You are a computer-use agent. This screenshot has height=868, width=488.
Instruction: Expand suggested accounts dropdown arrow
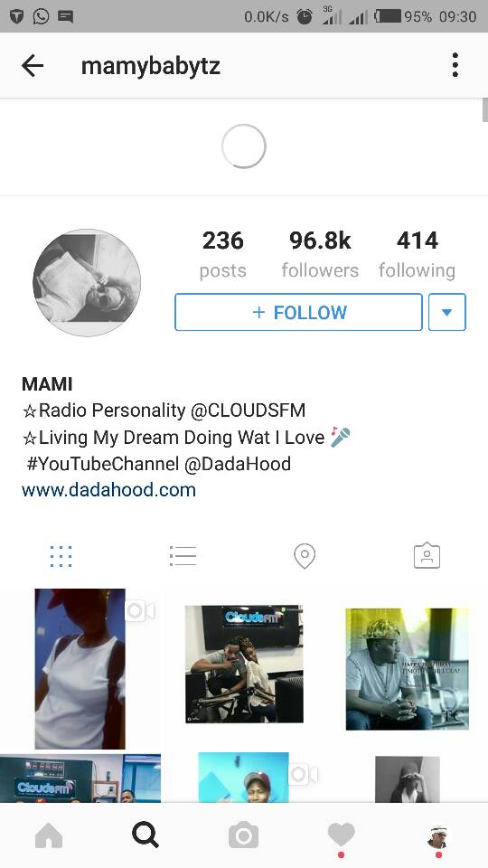coord(447,312)
